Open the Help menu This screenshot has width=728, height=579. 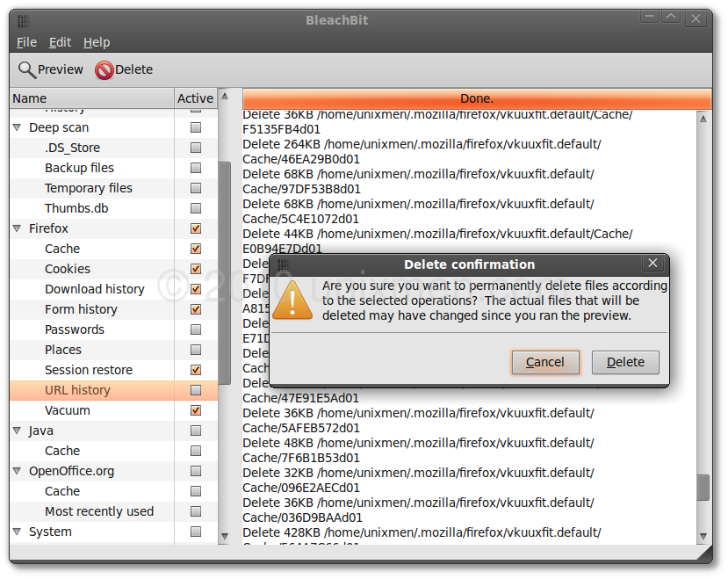click(x=97, y=42)
